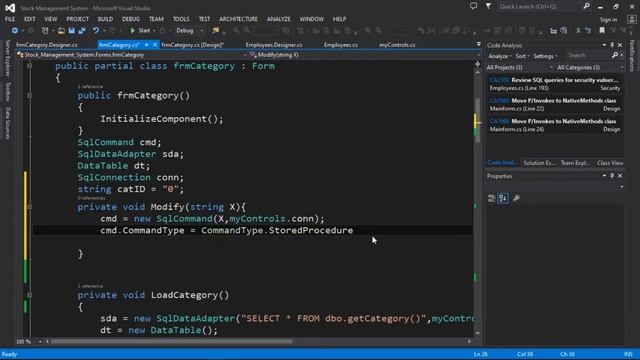
Task: Click the Categorized icon in Properties panel
Action: coord(491,198)
